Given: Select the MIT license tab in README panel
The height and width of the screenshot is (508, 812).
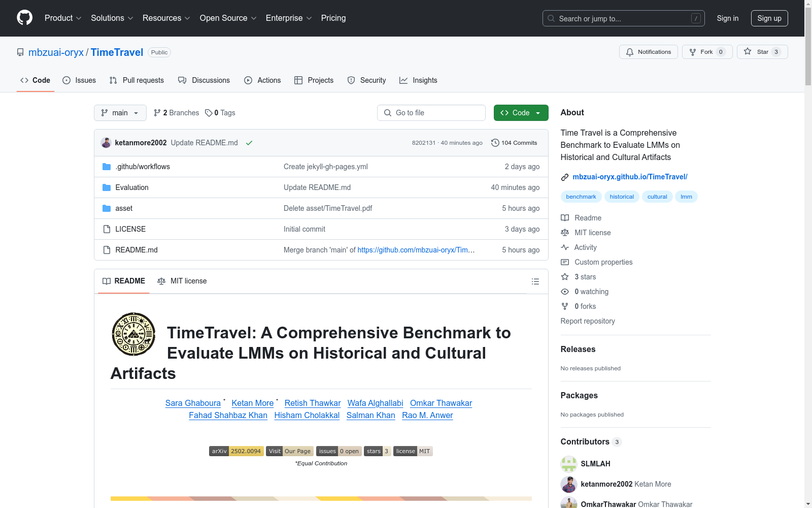Looking at the screenshot, I should [182, 281].
